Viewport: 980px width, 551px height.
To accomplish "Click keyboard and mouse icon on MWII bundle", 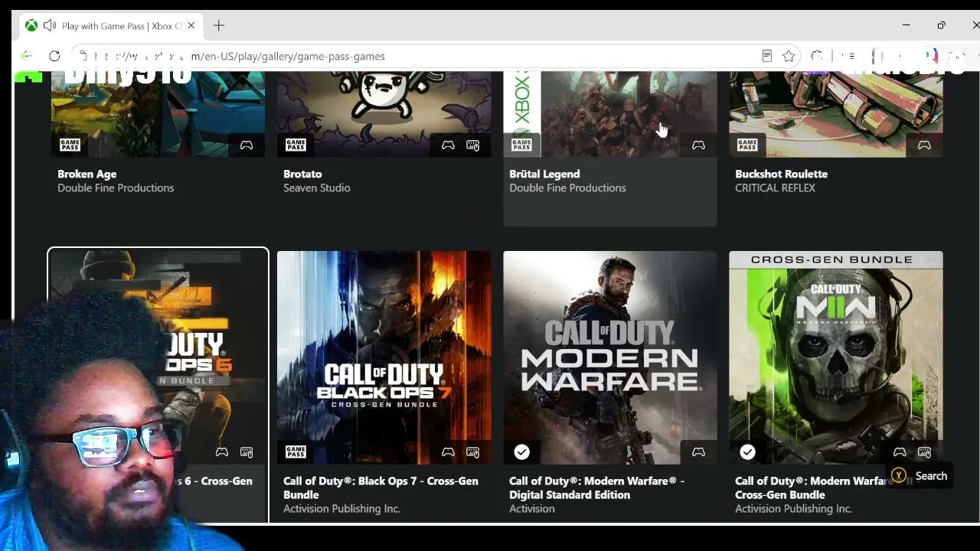I will 924,452.
